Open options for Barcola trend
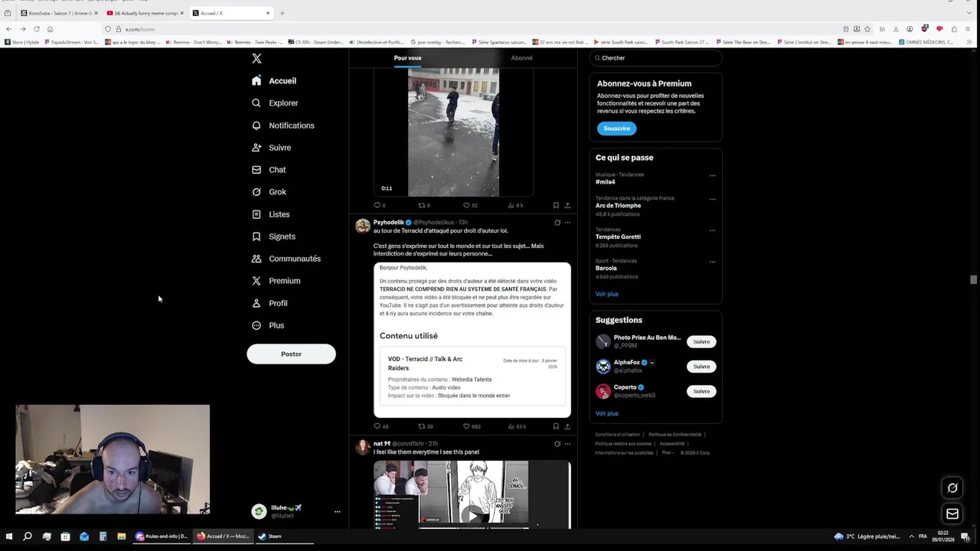980x551 pixels. click(712, 262)
